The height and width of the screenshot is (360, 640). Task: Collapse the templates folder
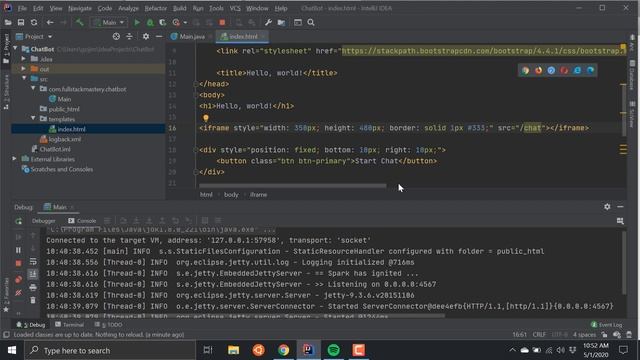point(33,119)
